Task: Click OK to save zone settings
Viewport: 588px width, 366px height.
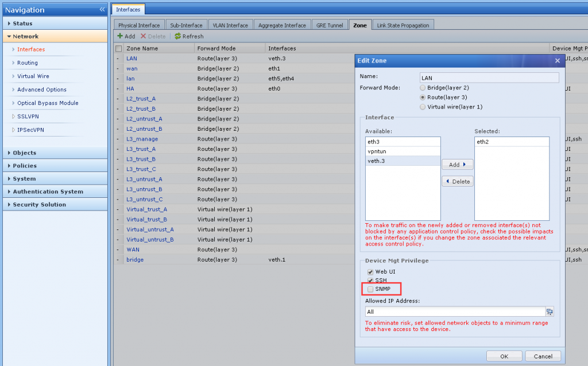Action: point(504,356)
